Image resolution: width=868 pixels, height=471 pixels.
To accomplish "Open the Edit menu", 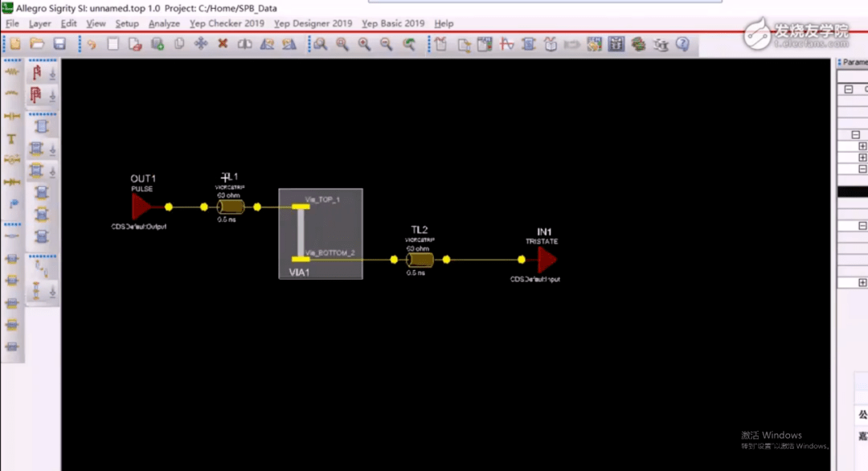I will tap(68, 23).
